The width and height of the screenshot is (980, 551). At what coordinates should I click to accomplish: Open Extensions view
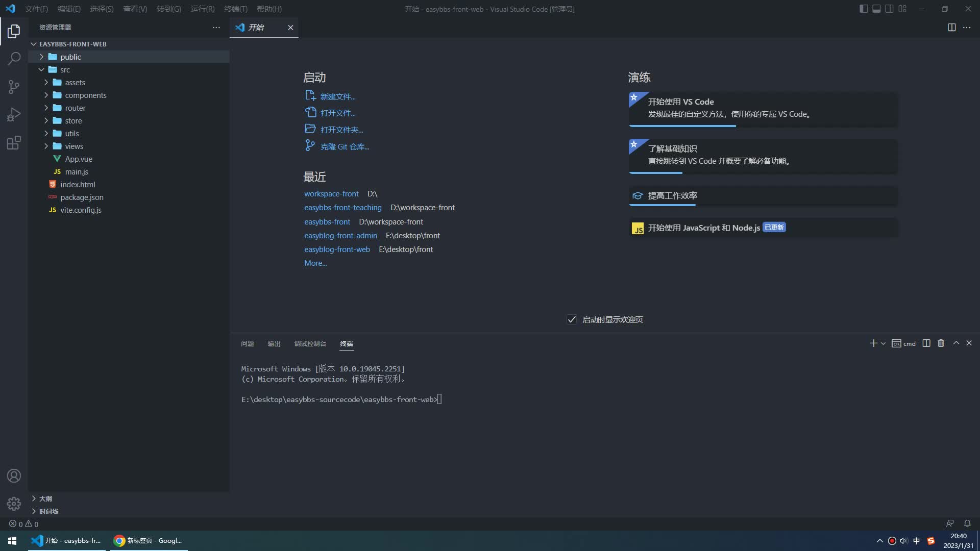(x=14, y=142)
